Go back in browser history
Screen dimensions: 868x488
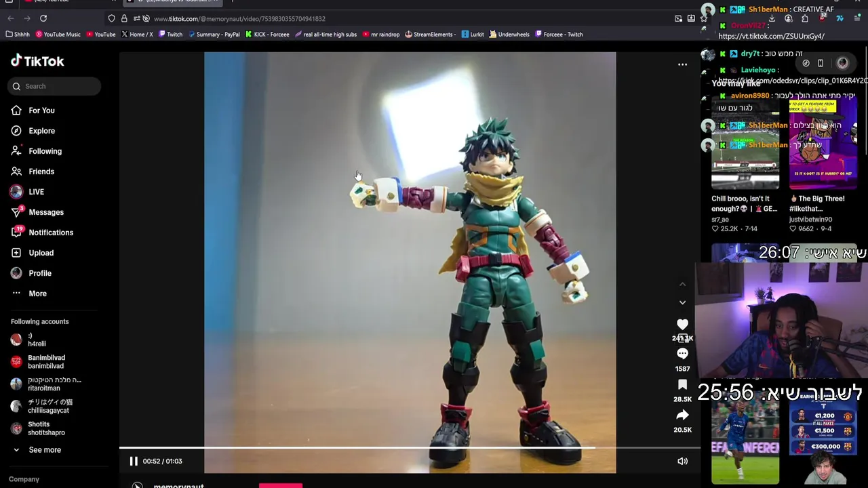tap(10, 18)
